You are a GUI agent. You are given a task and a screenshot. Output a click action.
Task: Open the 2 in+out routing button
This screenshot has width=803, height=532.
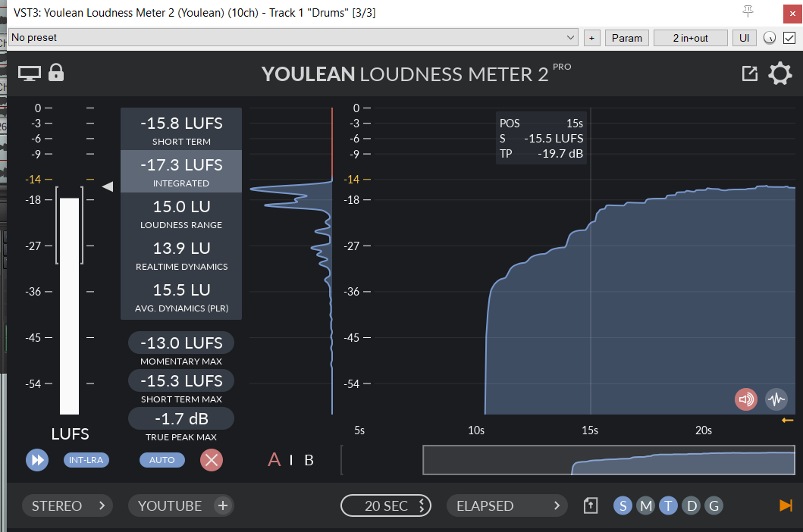tap(690, 38)
